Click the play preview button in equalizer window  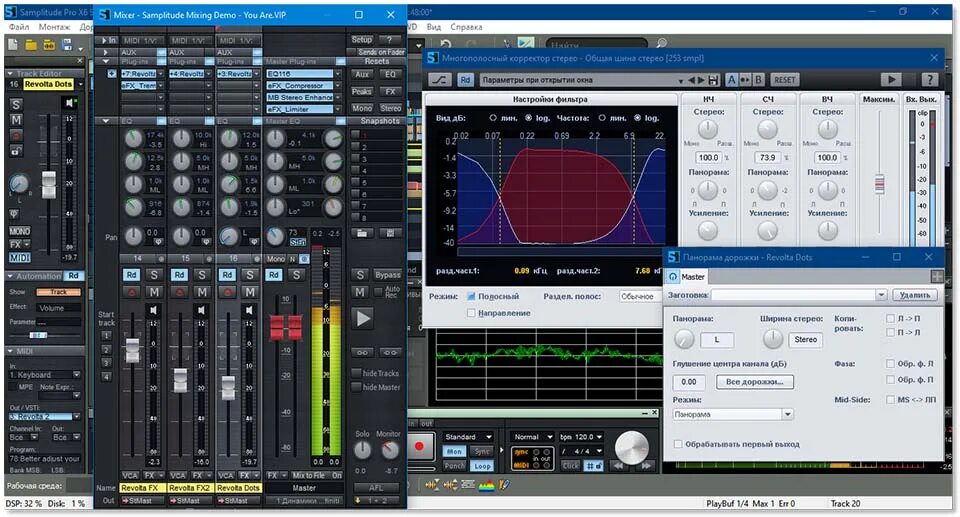pyautogui.click(x=891, y=80)
